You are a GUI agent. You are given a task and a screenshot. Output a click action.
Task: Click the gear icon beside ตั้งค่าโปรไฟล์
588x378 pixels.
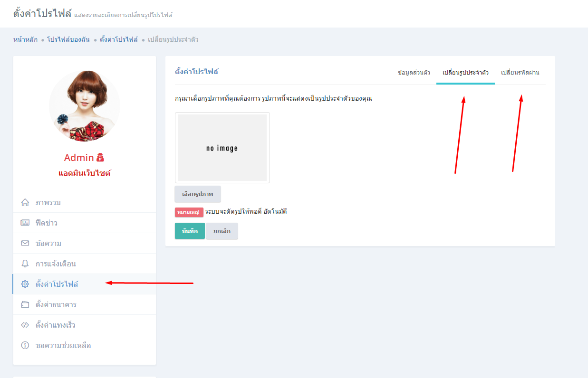[25, 284]
